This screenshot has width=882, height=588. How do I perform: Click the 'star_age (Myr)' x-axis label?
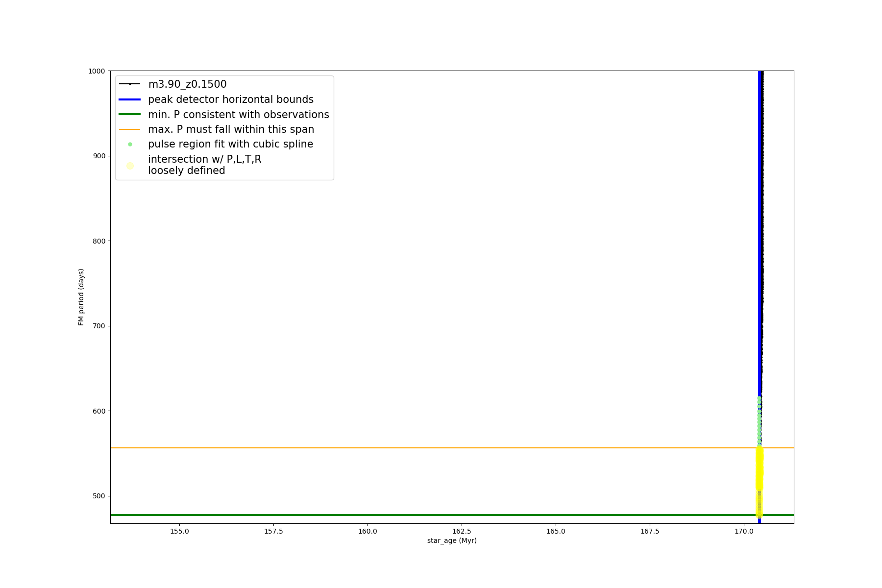pos(452,540)
